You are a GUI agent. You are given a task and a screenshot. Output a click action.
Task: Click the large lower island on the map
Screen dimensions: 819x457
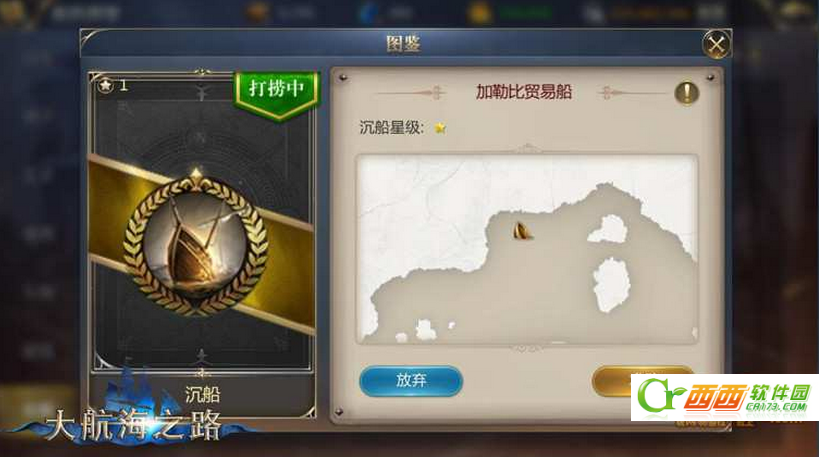pyautogui.click(x=612, y=285)
